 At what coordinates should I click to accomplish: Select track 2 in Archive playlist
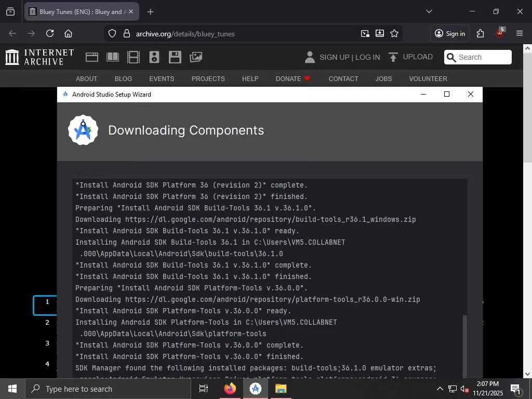[47, 323]
